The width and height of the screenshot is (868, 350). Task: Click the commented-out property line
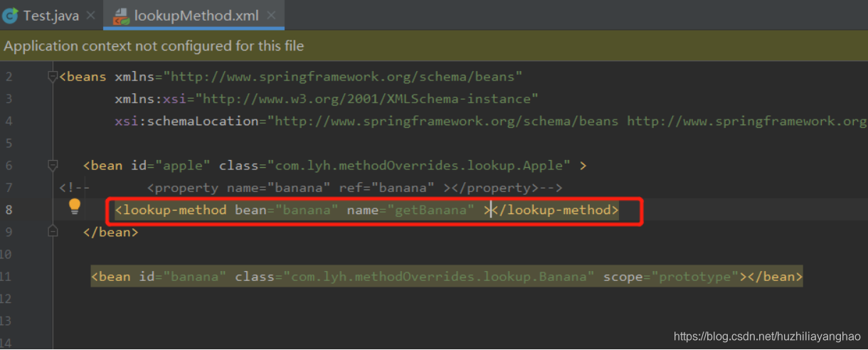[312, 188]
